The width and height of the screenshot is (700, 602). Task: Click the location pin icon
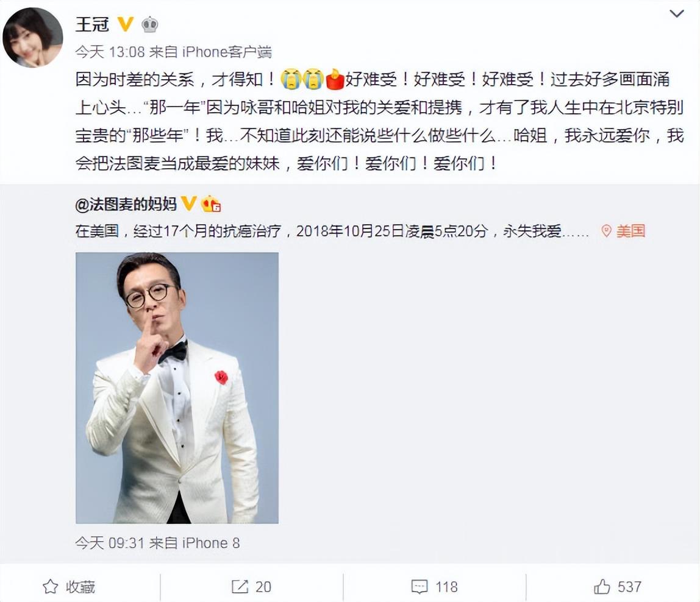point(606,231)
